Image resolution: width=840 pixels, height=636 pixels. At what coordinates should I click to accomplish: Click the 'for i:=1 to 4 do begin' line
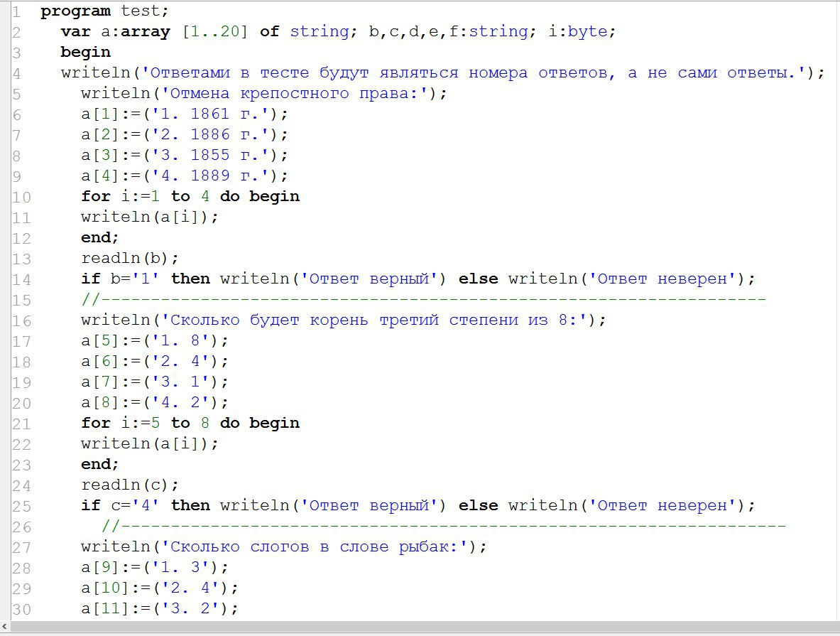[190, 196]
